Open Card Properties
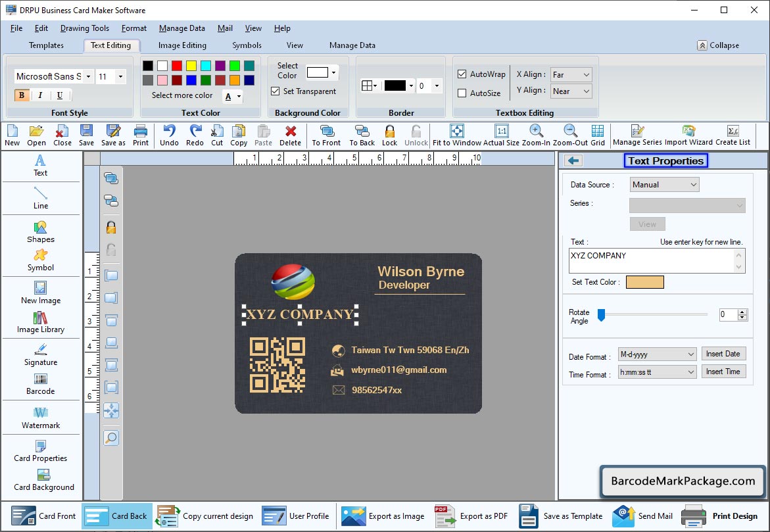 tap(41, 451)
